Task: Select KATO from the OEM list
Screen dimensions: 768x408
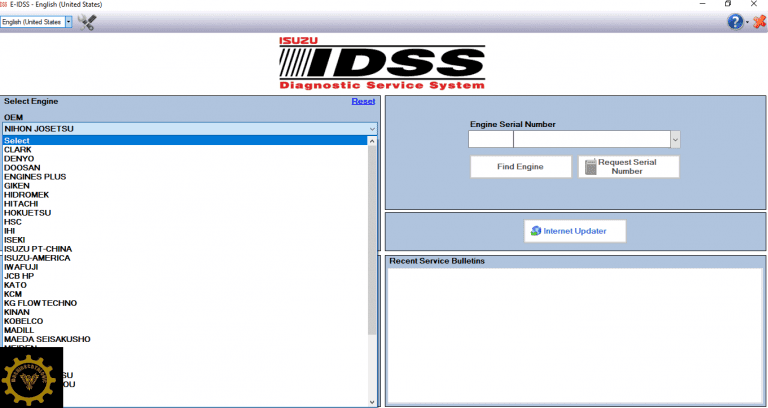Action: [x=185, y=285]
